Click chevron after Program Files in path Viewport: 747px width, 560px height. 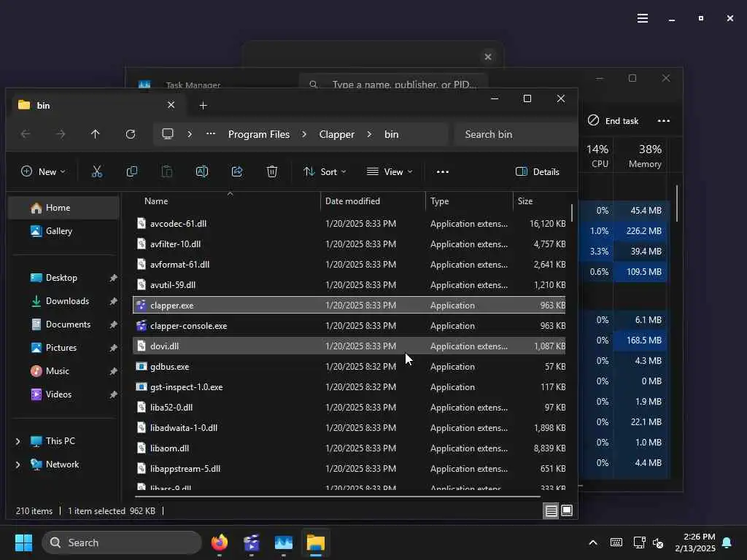point(304,134)
